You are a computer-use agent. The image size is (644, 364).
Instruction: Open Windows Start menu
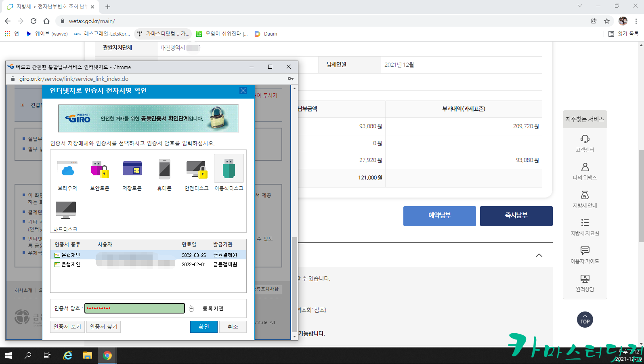pos(8,356)
